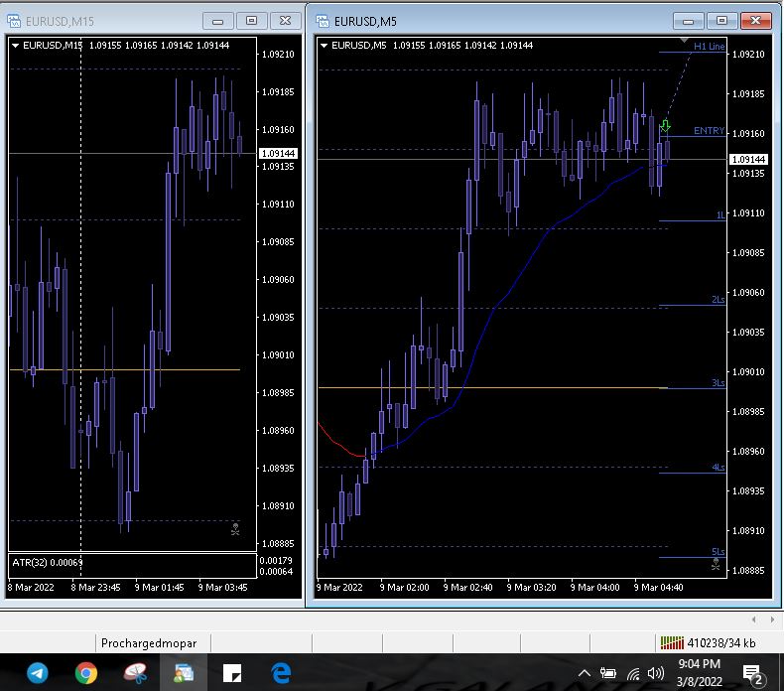Image resolution: width=784 pixels, height=691 pixels.
Task: Click the green entry arrow on M5 chart
Action: coord(666,126)
